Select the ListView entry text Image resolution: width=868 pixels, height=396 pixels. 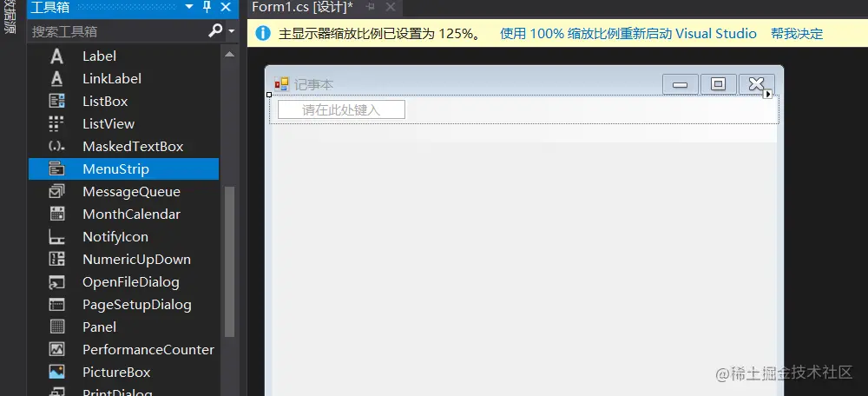108,124
